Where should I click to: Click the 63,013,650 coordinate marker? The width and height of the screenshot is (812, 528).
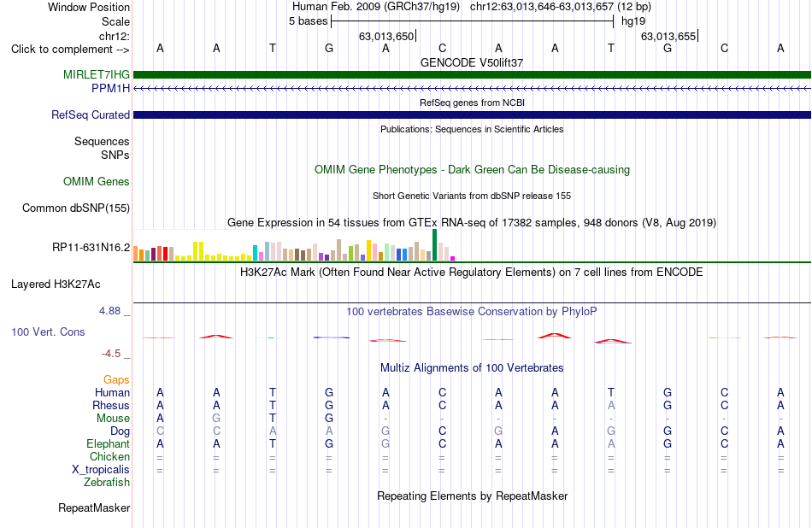(386, 37)
